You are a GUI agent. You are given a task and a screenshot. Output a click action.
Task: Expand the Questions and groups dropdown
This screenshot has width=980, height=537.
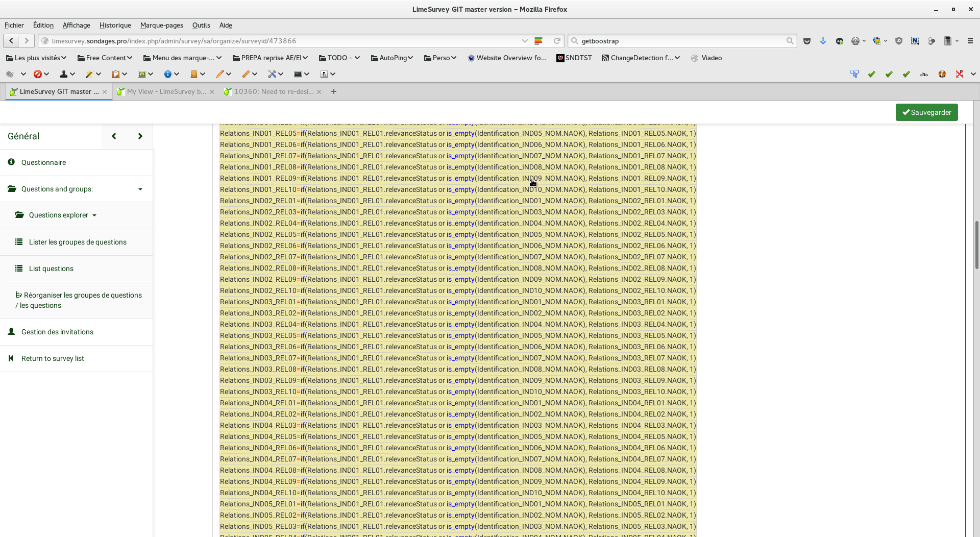click(140, 189)
